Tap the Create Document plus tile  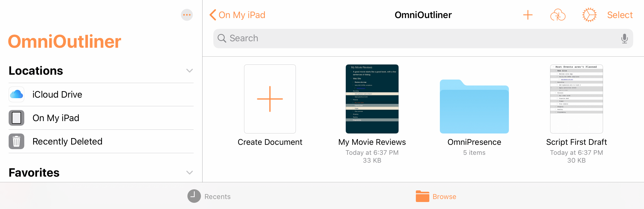coord(270,99)
